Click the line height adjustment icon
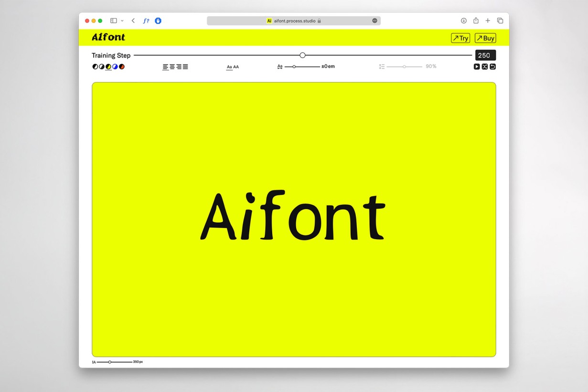The image size is (588, 392). click(382, 66)
